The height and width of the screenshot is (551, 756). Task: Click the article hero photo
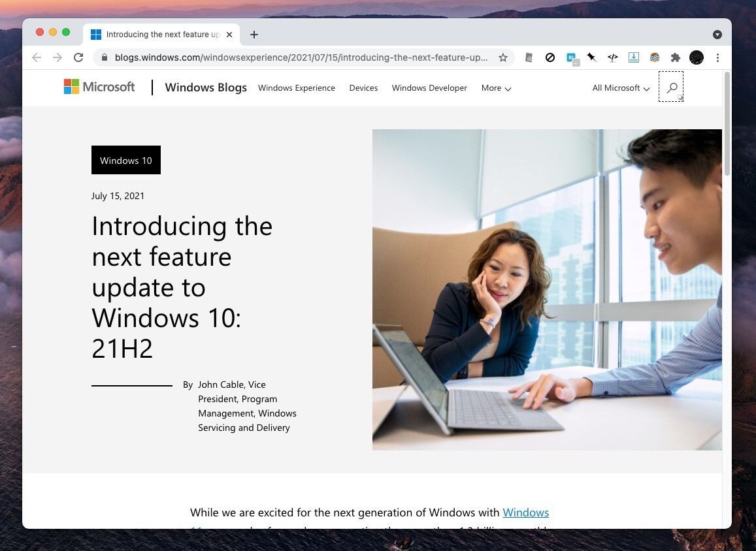click(x=547, y=289)
